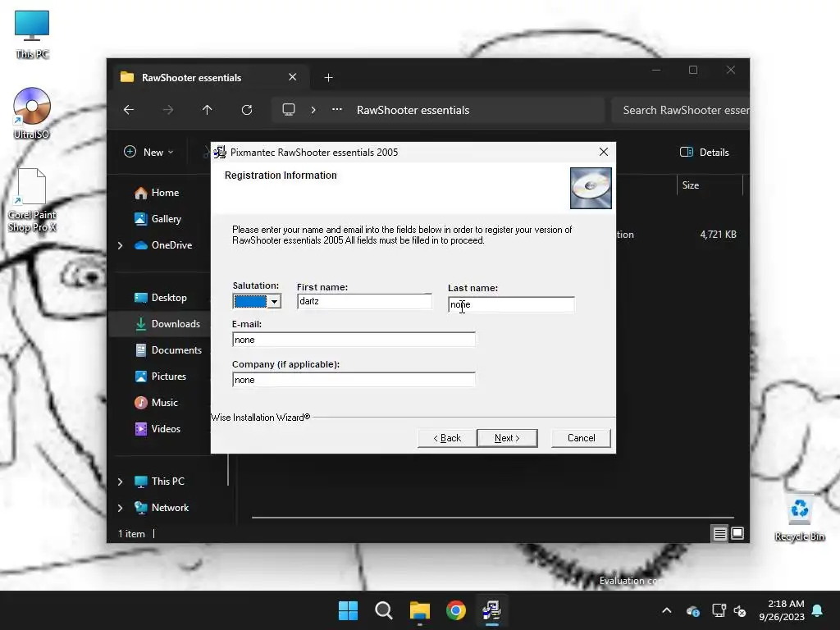Go Back in the installer wizard

coord(447,438)
